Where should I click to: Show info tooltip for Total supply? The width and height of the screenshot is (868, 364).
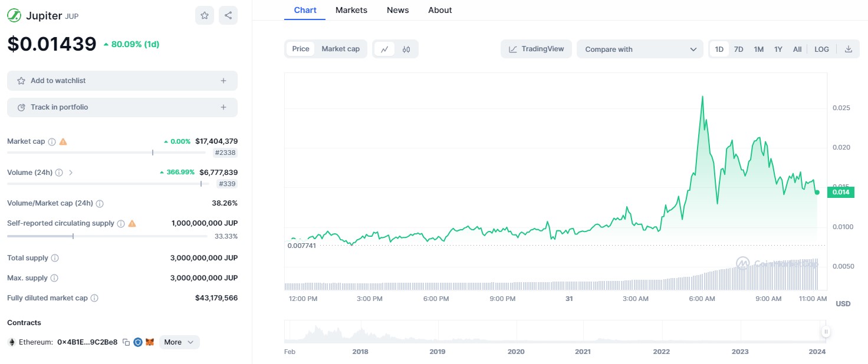click(55, 258)
